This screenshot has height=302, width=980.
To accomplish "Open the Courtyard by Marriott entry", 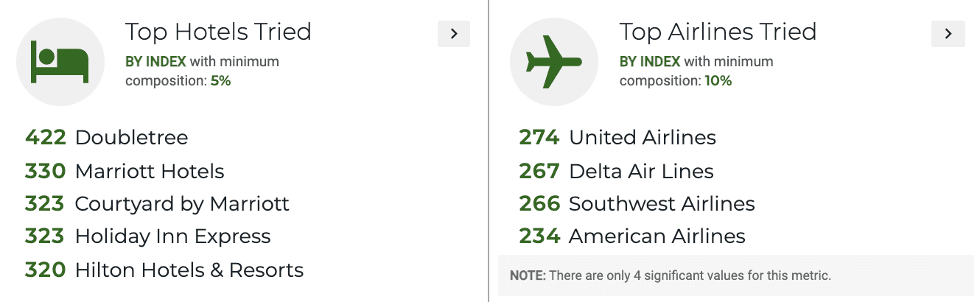I will [157, 204].
